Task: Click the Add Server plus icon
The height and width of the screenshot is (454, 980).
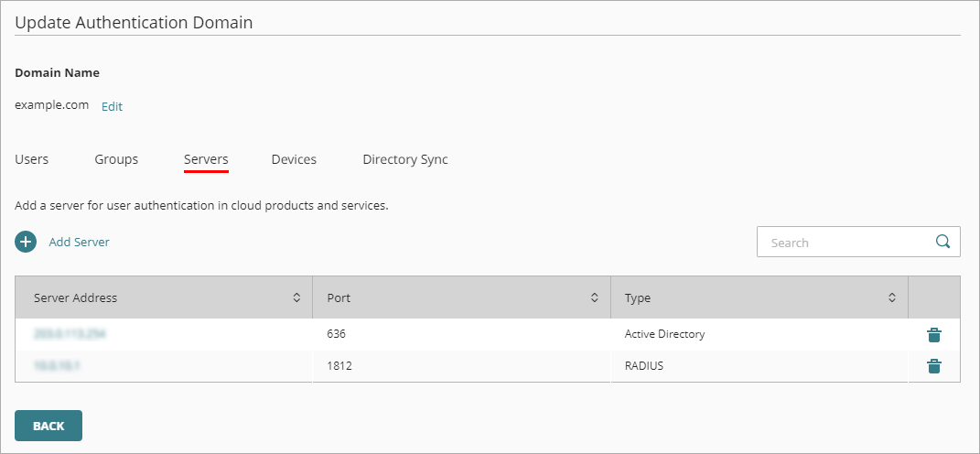Action: point(26,243)
